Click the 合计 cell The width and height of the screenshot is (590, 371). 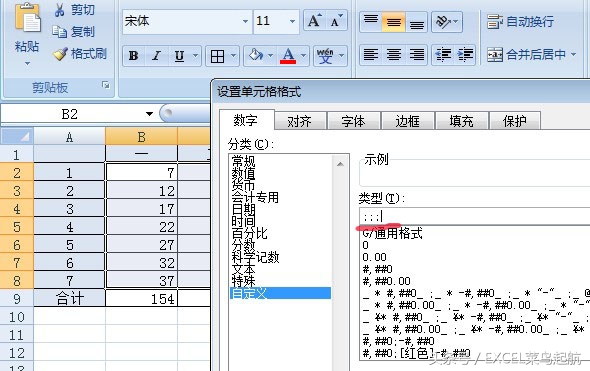point(70,299)
